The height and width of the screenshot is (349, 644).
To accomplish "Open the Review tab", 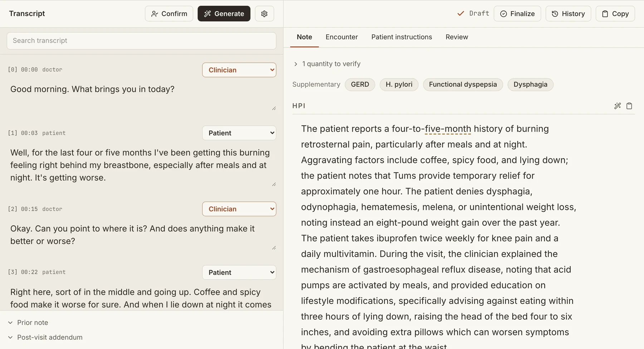I will click(457, 37).
